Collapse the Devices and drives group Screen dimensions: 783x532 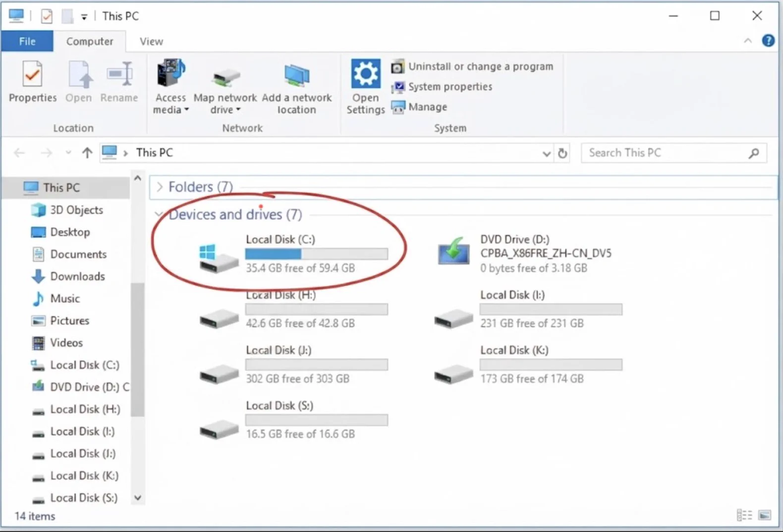[159, 214]
